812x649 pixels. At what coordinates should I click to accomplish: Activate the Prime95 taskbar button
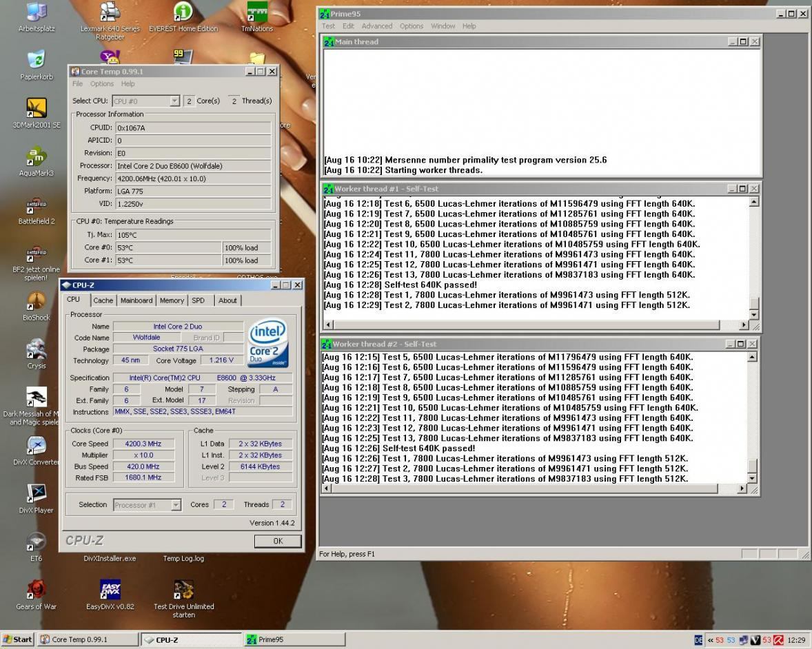click(x=294, y=639)
